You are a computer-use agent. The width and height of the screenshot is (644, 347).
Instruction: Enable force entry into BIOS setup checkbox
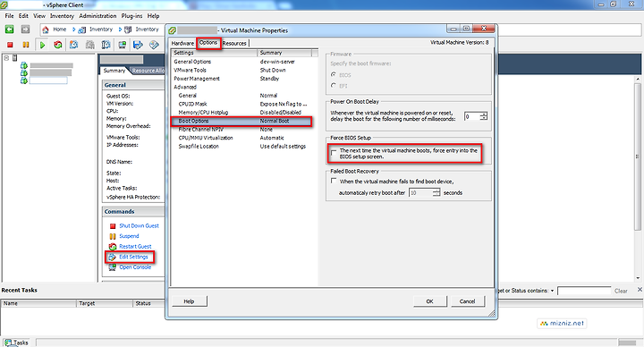pyautogui.click(x=334, y=153)
